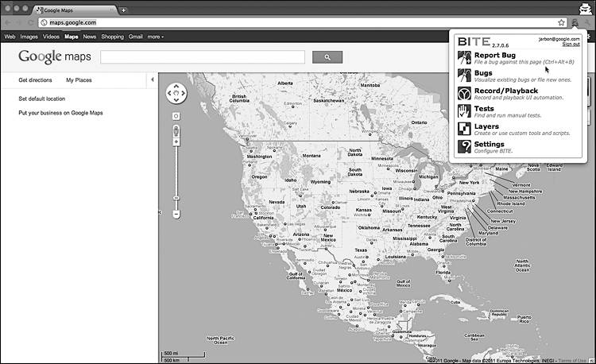Open a new browser tab
This screenshot has width=596, height=364.
pyautogui.click(x=123, y=10)
